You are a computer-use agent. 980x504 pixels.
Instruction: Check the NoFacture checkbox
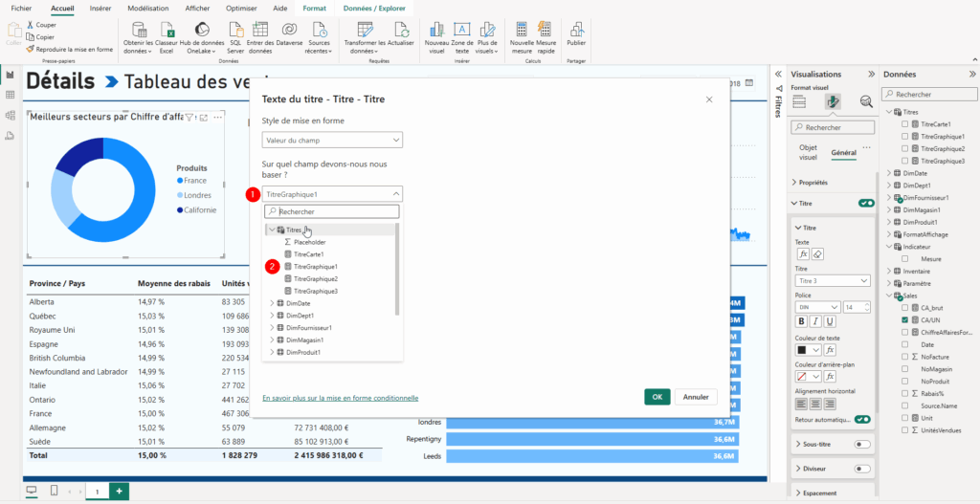(x=904, y=357)
